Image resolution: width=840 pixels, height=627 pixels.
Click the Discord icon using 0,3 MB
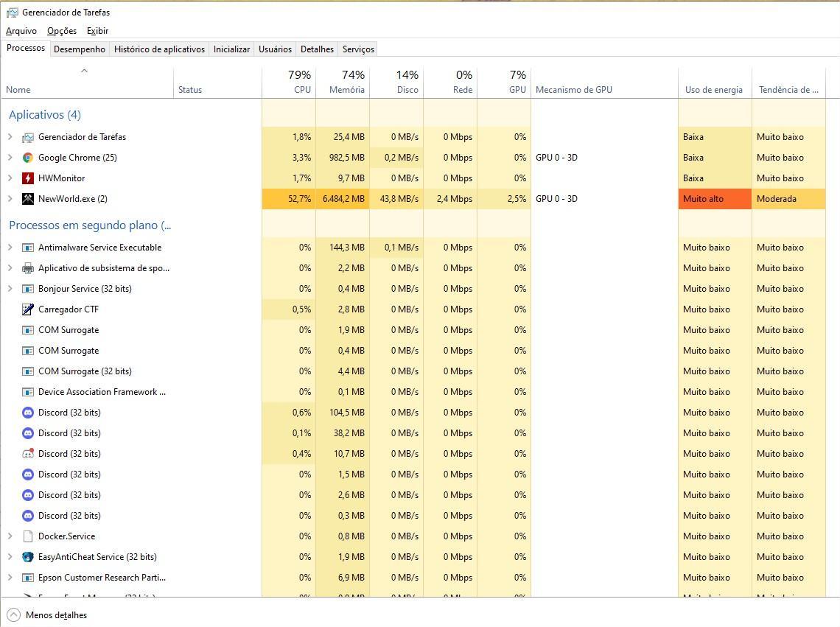click(x=28, y=516)
